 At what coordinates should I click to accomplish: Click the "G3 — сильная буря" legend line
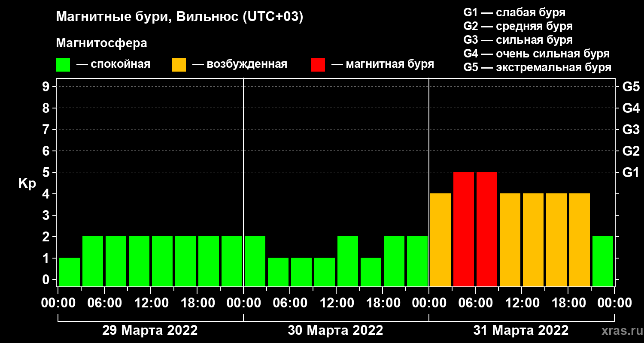pyautogui.click(x=518, y=40)
